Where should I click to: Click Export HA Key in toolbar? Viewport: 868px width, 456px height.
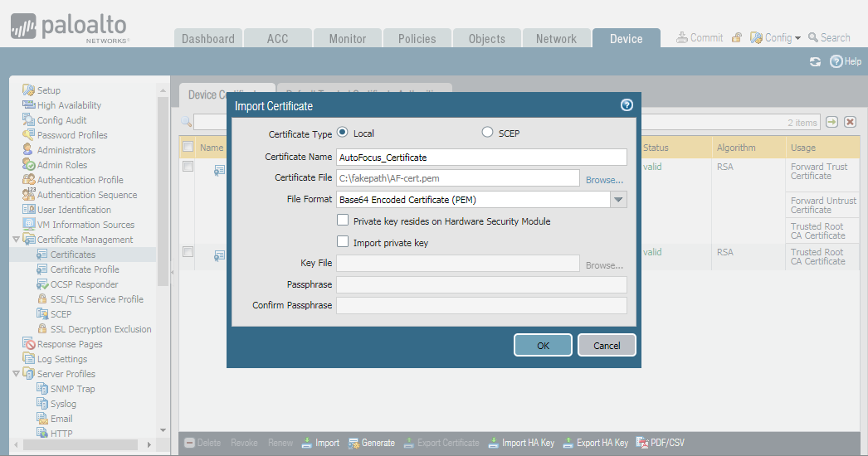coord(596,443)
